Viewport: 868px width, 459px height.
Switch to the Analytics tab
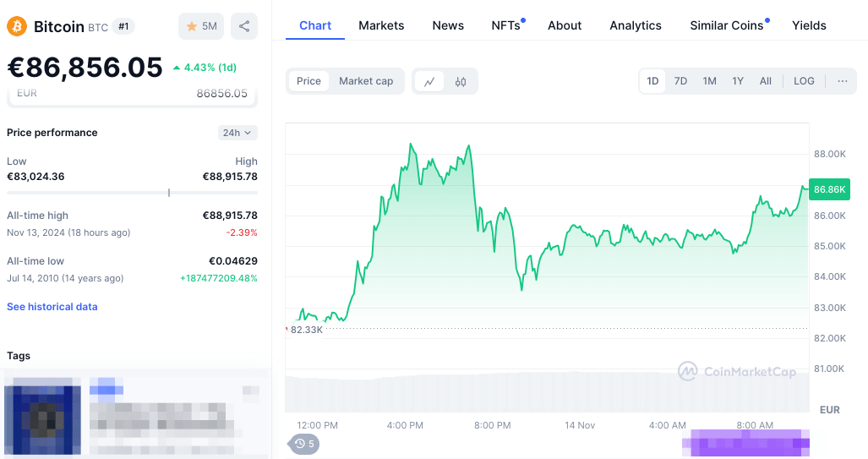tap(636, 25)
